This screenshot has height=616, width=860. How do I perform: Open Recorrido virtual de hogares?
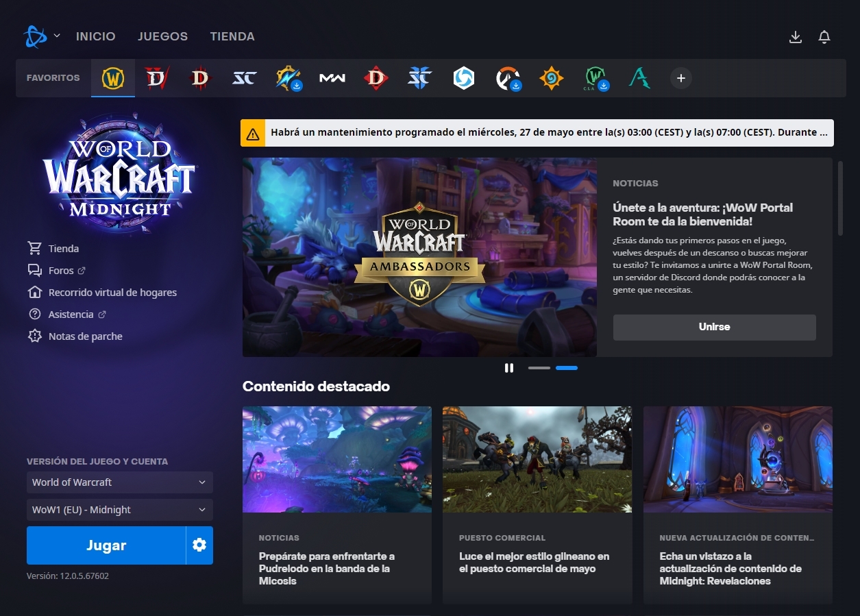[102, 293]
